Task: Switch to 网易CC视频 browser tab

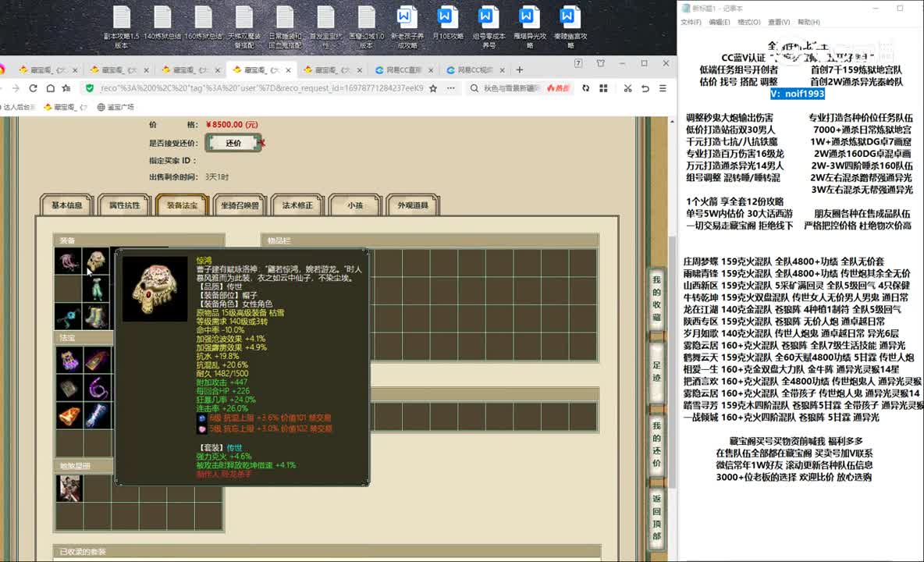Action: 474,69
